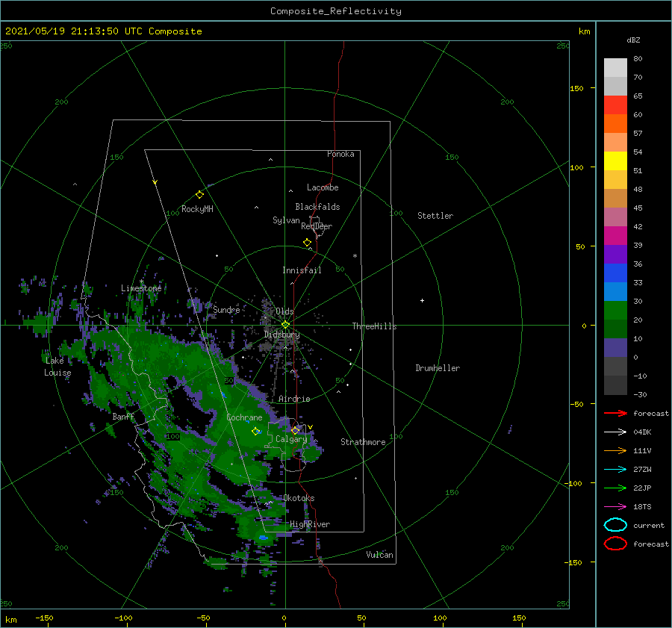Click the asterisk marker above Limestone

pos(141,282)
